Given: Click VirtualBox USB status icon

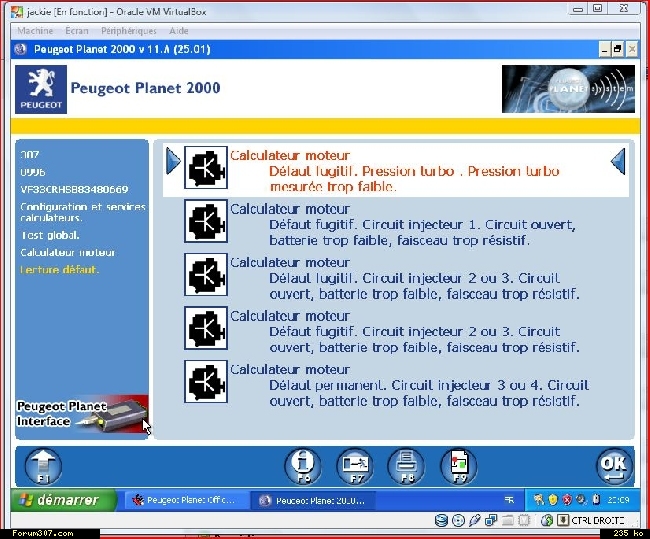Looking at the screenshot, I should 475,520.
